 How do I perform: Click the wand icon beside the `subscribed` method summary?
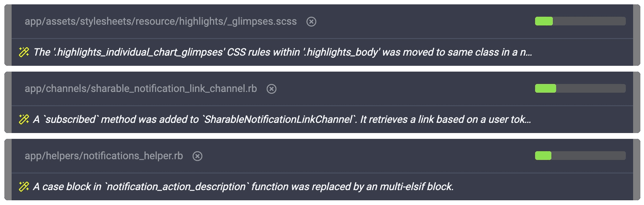pos(24,119)
